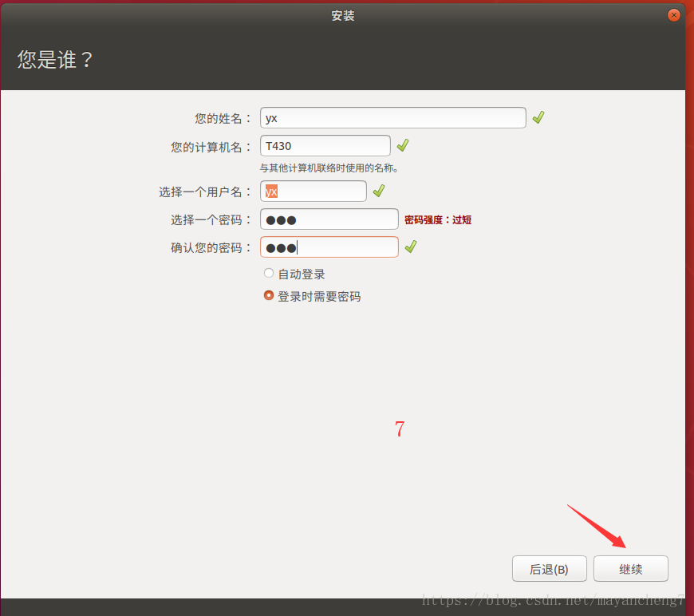Click the 选择一个用户名 username field
This screenshot has height=616, width=694.
(313, 192)
